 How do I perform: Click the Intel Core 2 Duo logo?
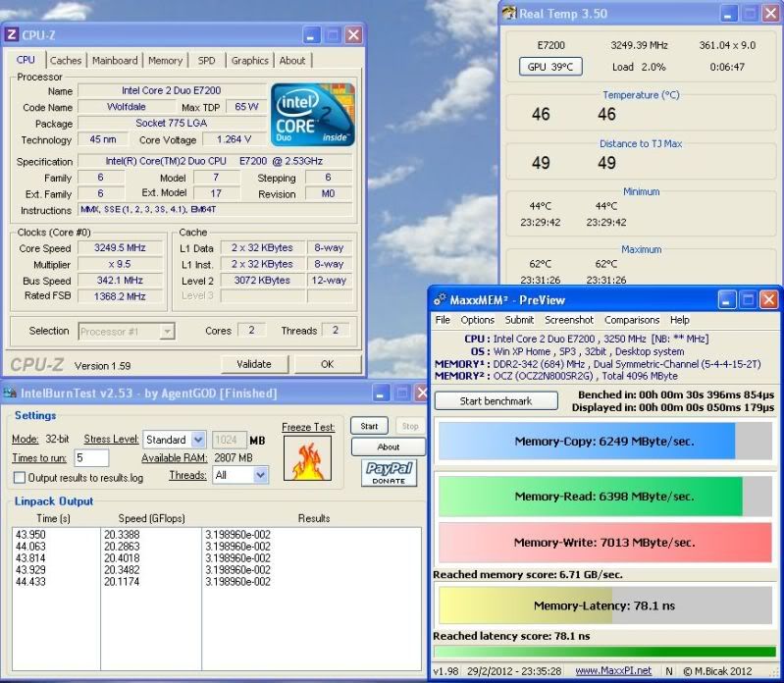(313, 115)
